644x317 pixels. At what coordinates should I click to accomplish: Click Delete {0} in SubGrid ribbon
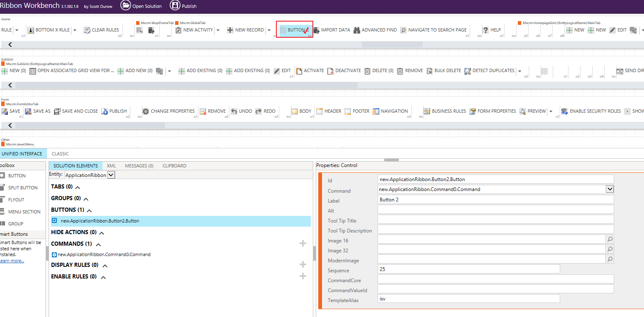[379, 71]
